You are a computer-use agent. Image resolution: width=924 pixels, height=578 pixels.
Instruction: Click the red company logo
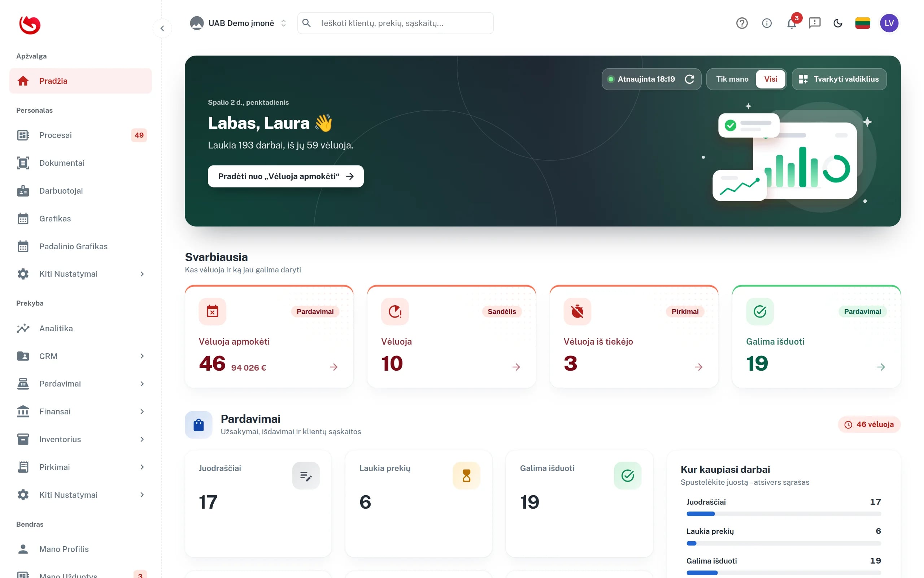tap(30, 25)
